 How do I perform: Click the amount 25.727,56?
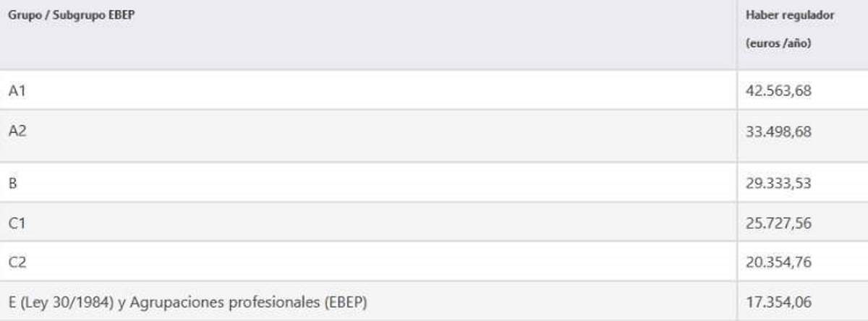coord(778,223)
